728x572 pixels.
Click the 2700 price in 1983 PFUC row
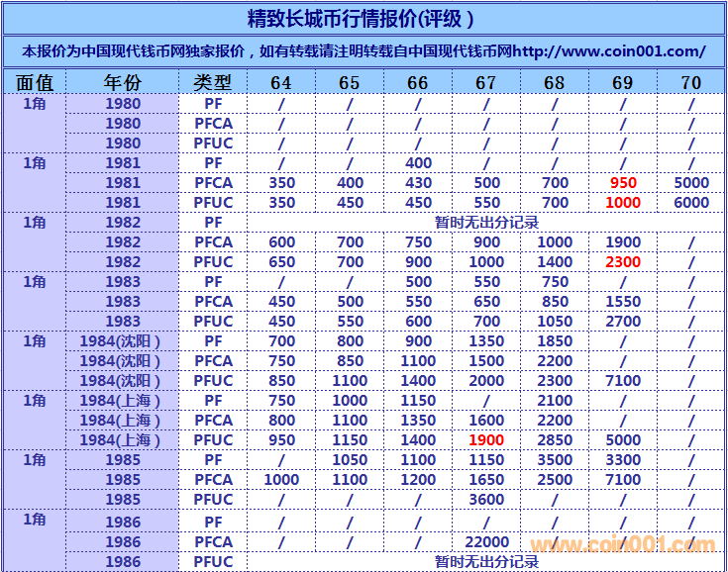(x=623, y=322)
